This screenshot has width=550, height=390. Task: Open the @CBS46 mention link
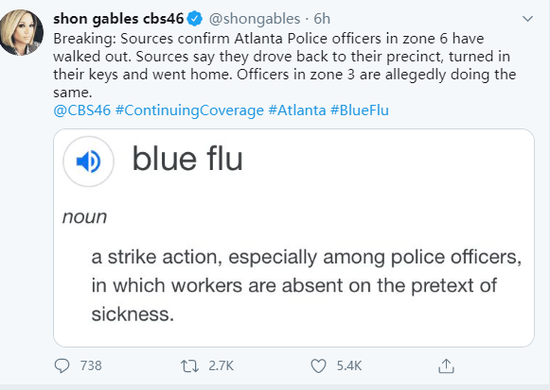82,110
